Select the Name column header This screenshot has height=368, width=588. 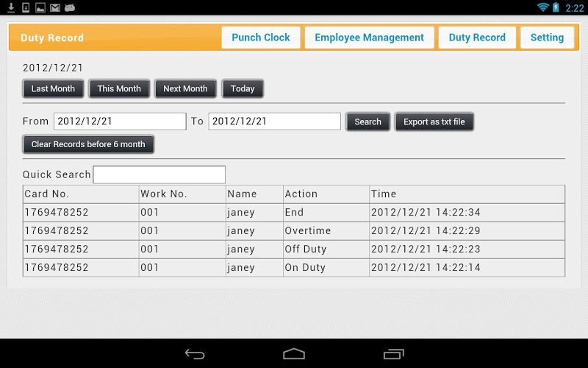(x=254, y=194)
